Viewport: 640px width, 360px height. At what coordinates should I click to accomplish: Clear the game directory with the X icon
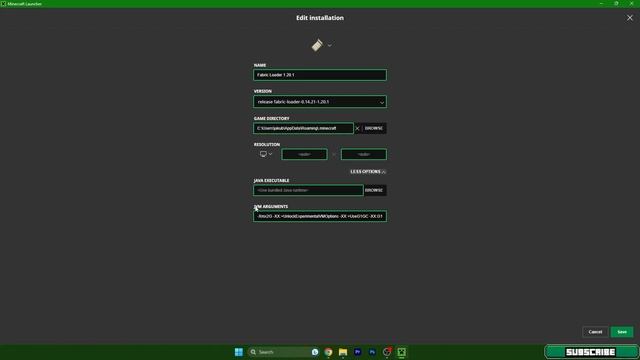[x=358, y=129]
